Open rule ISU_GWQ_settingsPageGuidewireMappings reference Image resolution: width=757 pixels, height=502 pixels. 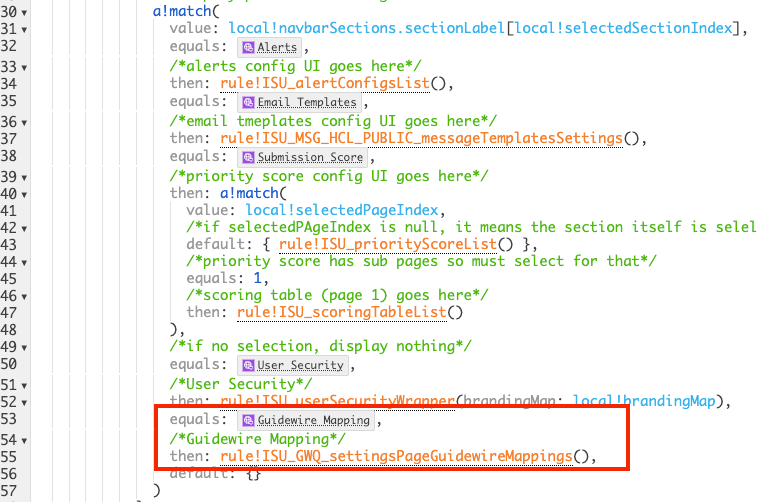pos(396,456)
